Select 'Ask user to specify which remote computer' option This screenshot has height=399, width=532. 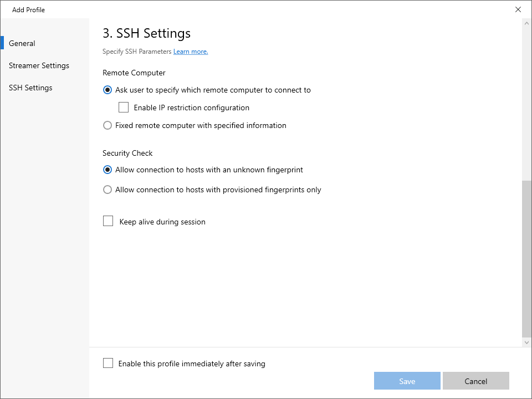[108, 90]
